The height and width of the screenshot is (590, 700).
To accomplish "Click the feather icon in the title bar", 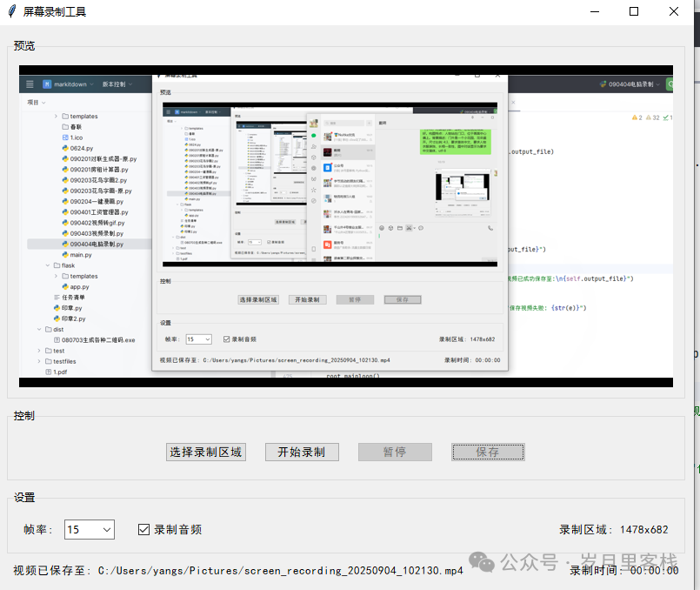I will pyautogui.click(x=12, y=11).
